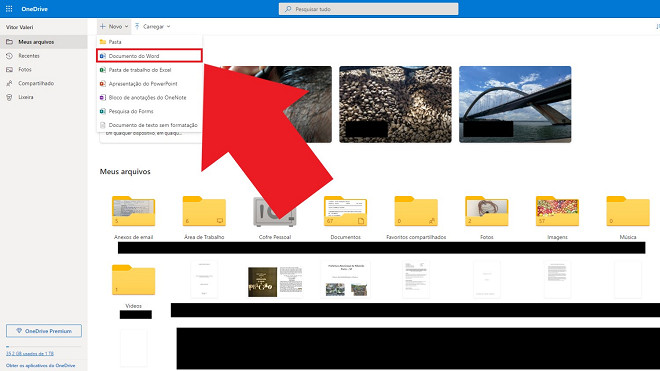660x371 pixels.
Task: Click the Carregar upload arrow icon
Action: click(137, 27)
